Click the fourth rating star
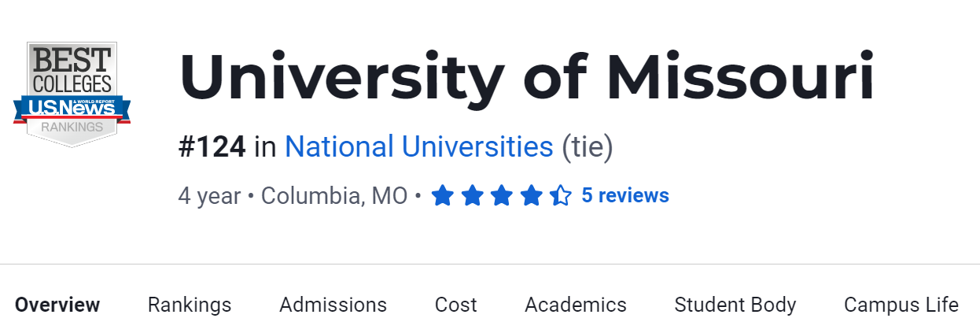The height and width of the screenshot is (333, 980). pos(531,195)
